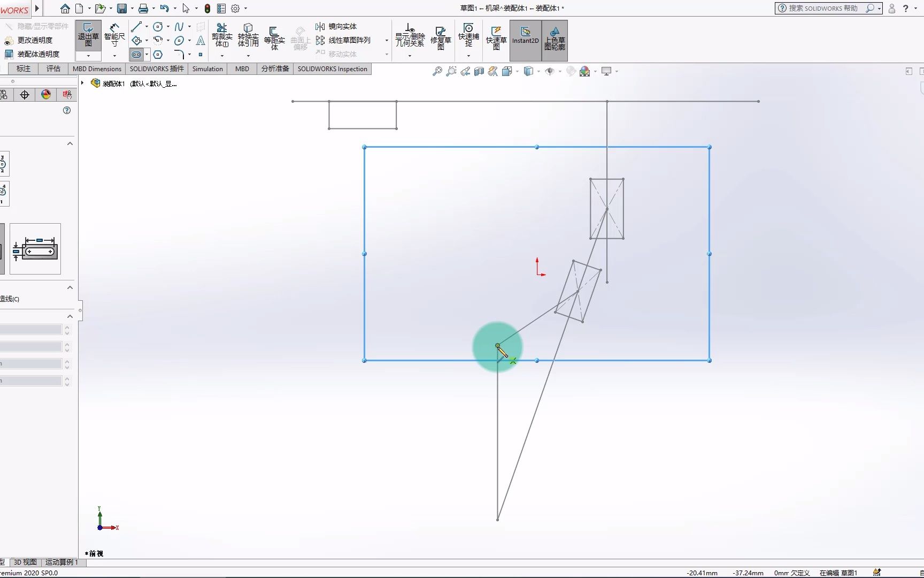Click the Zoom to Fit magnifier icon

click(x=437, y=71)
